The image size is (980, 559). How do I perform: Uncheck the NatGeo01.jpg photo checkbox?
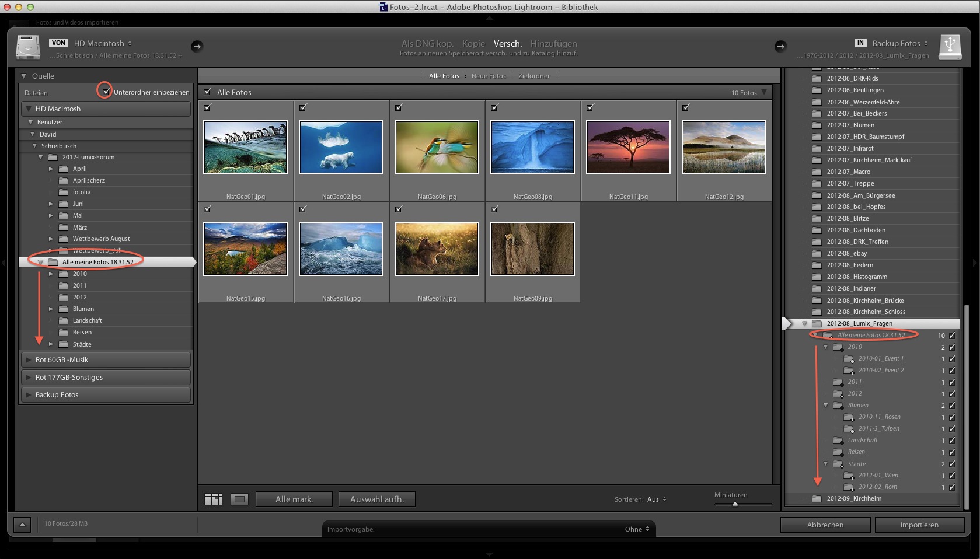207,107
